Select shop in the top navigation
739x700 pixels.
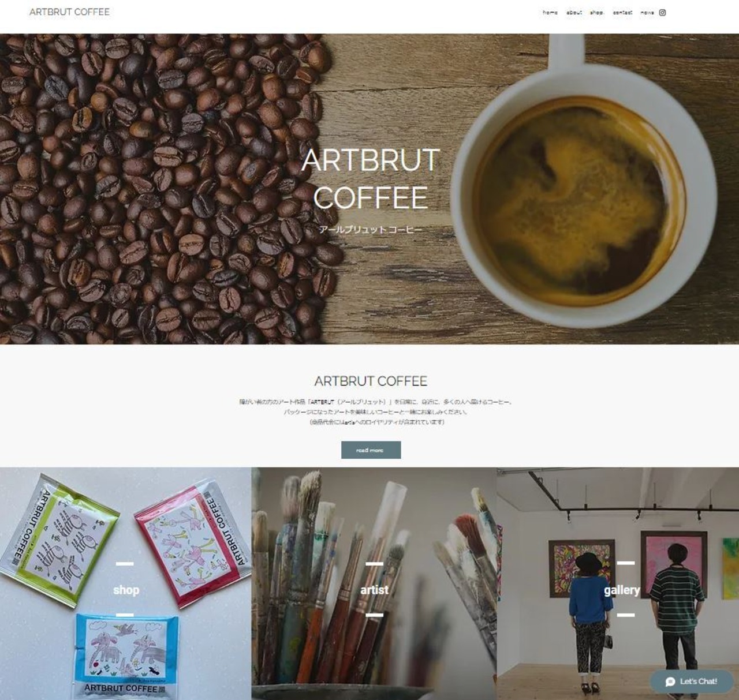pyautogui.click(x=596, y=12)
